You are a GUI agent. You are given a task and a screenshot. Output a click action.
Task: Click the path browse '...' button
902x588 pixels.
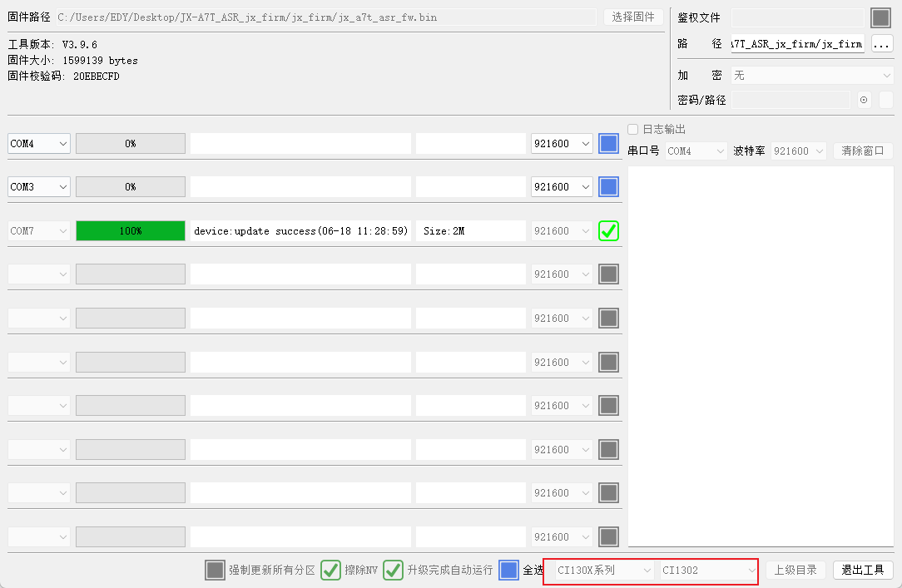pos(881,44)
